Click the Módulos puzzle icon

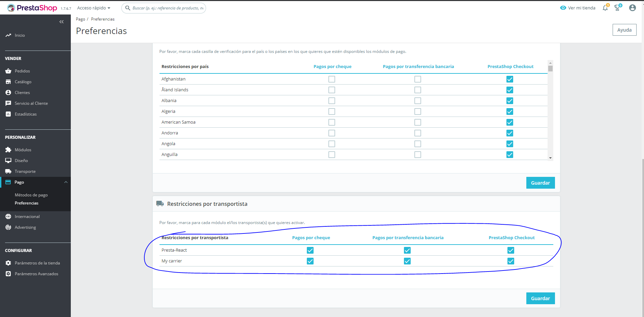[8, 150]
